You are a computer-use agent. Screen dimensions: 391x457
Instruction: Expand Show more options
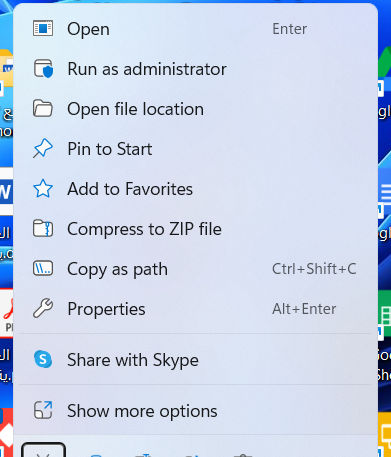coord(195,411)
